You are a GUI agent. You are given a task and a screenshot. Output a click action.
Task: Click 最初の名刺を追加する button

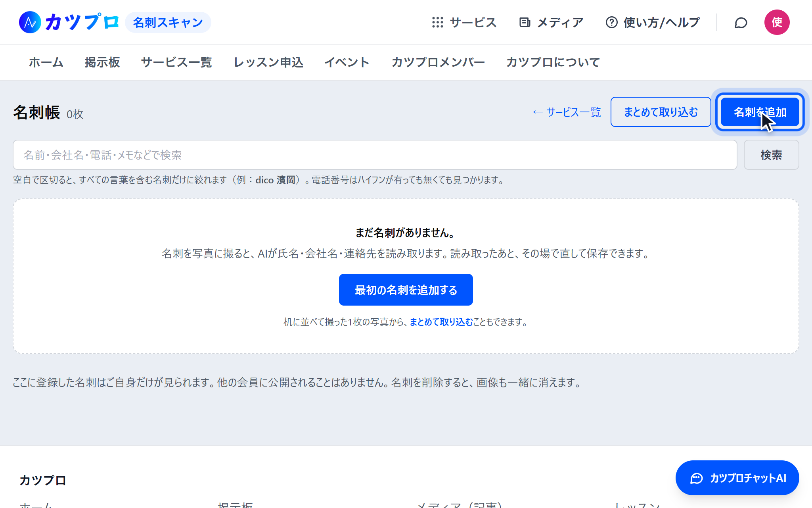pos(406,290)
